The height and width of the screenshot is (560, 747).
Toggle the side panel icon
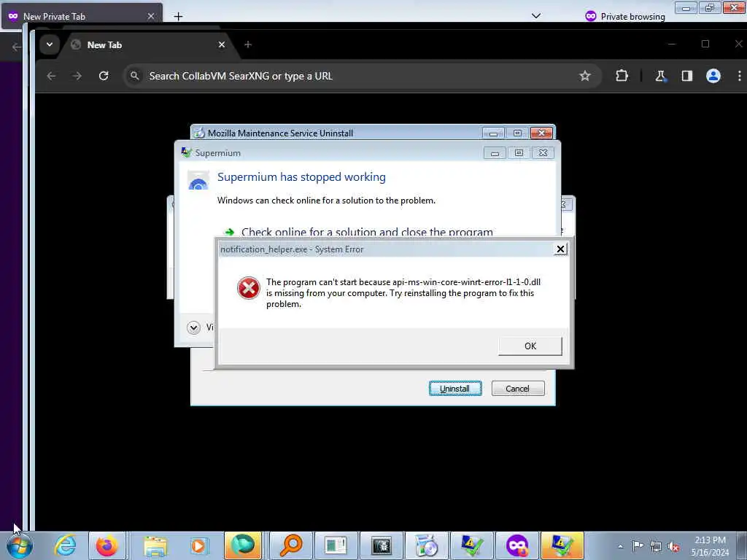coord(686,76)
